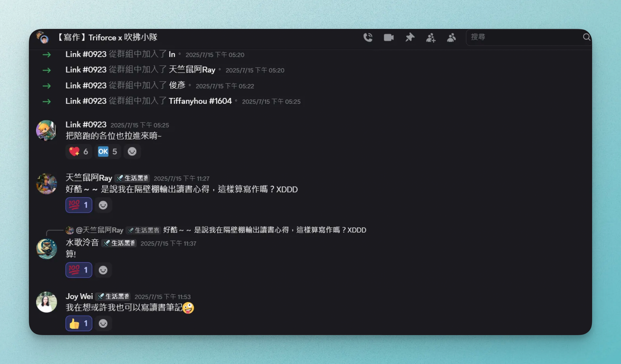
Task: Add friends to group chat
Action: tap(431, 38)
